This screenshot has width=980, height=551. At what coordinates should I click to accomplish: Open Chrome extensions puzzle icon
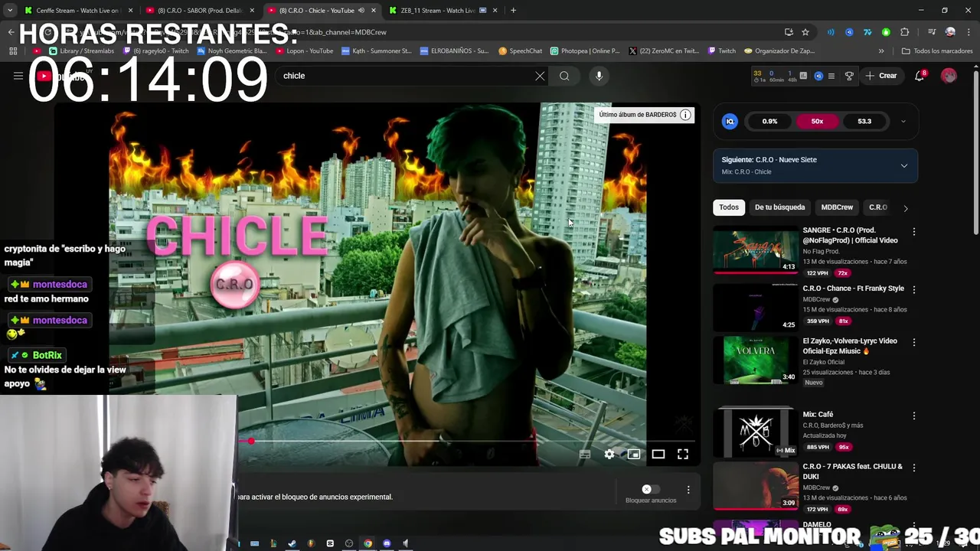[904, 32]
